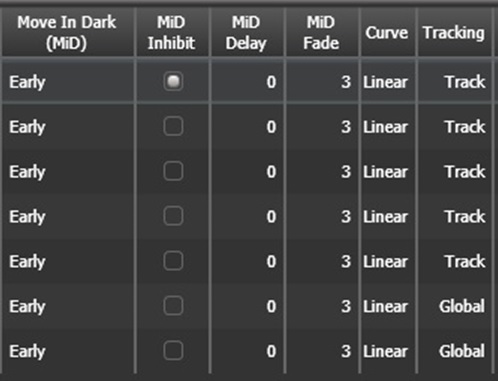Open first Global tracking cell
Viewport: 498px width, 381px height.
(x=455, y=306)
